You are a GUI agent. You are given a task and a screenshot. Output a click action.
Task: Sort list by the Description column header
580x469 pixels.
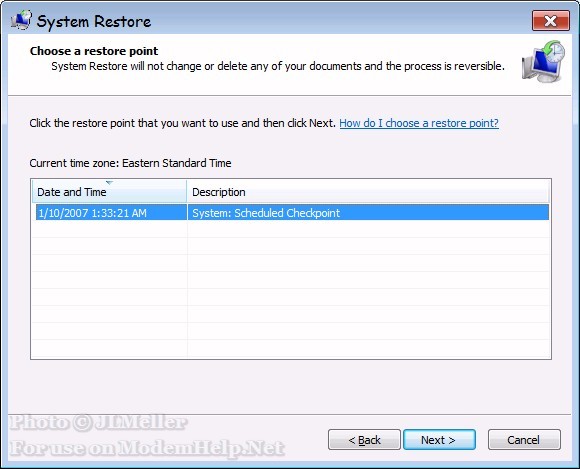coord(368,192)
